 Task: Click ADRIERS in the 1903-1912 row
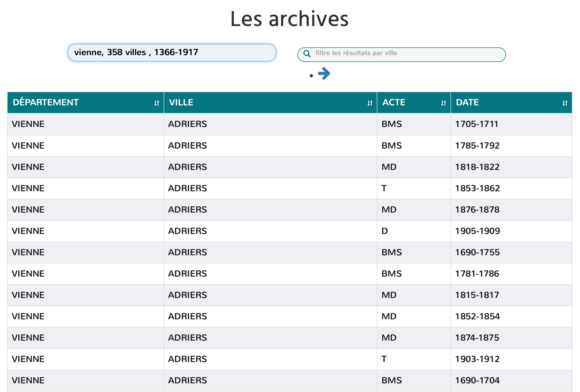[x=188, y=359]
